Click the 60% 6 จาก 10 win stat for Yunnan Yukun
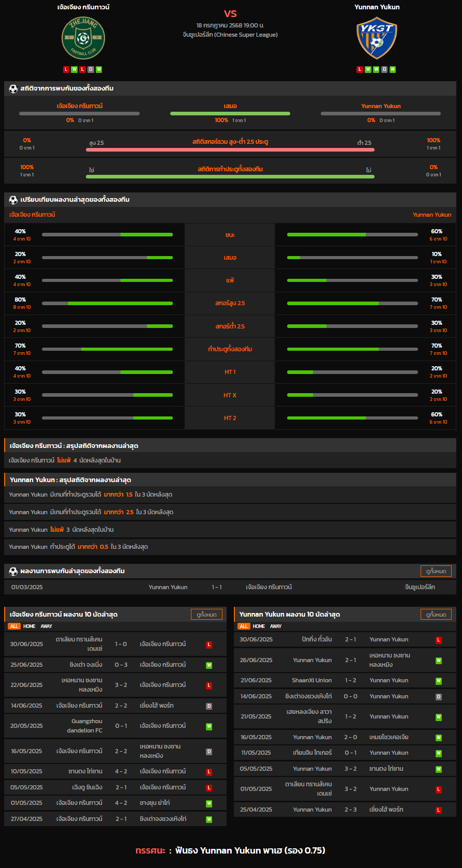The image size is (462, 868). pyautogui.click(x=437, y=235)
